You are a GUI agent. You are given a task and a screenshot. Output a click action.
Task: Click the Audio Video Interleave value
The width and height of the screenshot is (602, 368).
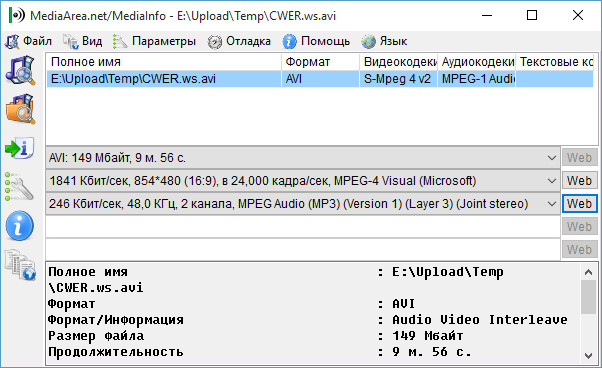tap(480, 320)
